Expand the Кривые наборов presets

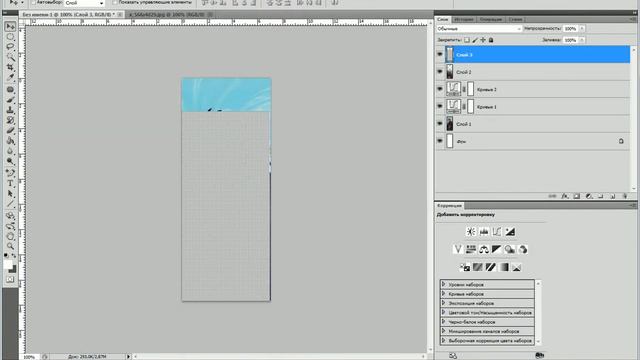point(444,293)
